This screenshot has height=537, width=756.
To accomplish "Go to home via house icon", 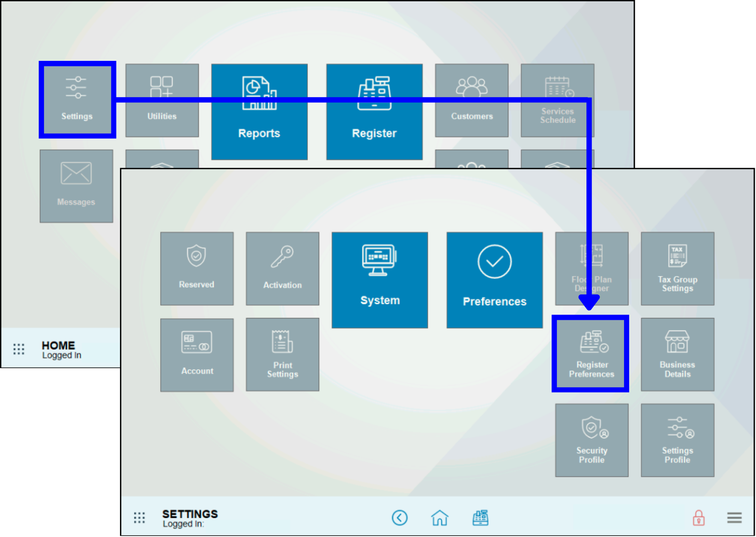I will tap(439, 518).
